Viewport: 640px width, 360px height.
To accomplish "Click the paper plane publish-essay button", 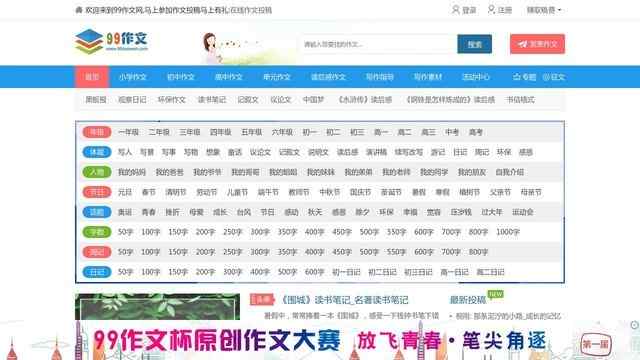I will pyautogui.click(x=537, y=44).
